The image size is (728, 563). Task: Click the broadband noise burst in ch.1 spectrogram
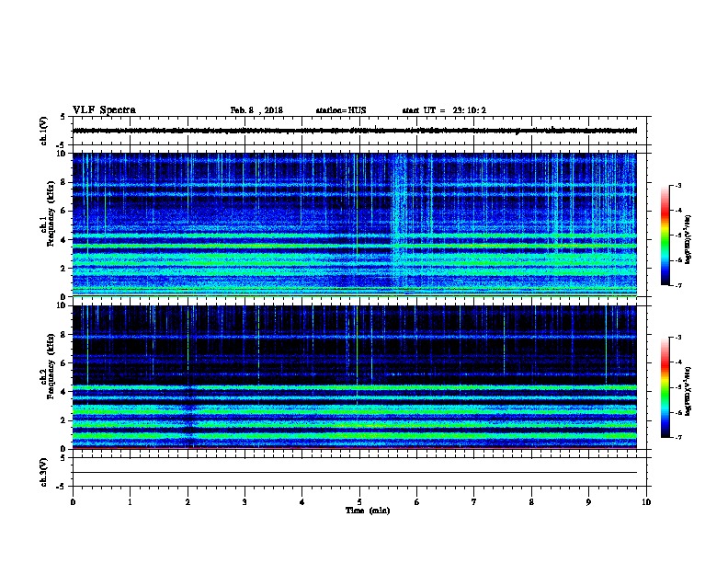399,223
